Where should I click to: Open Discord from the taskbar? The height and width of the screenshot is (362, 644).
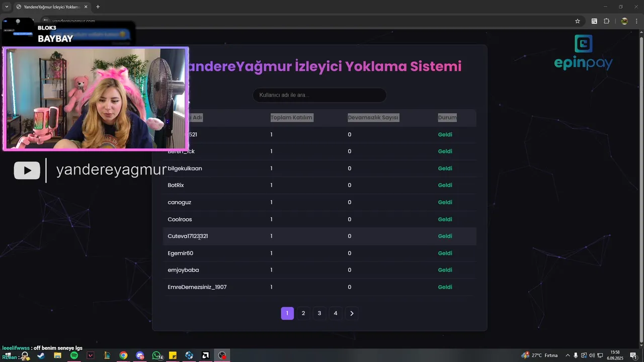tap(140, 355)
